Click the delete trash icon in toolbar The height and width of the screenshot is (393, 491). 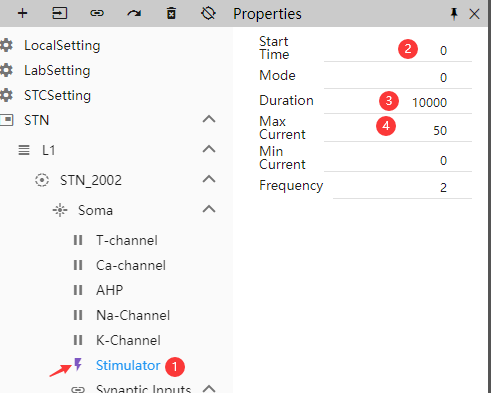pyautogui.click(x=171, y=13)
